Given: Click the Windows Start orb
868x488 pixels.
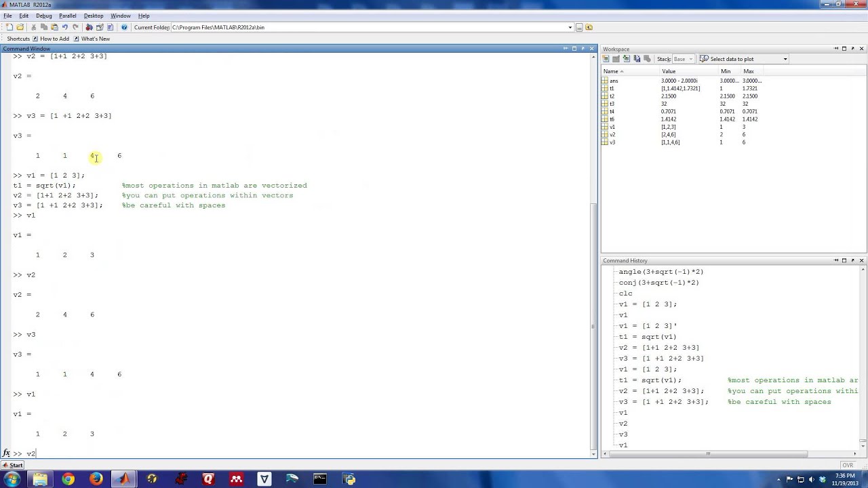Looking at the screenshot, I should pos(12,479).
